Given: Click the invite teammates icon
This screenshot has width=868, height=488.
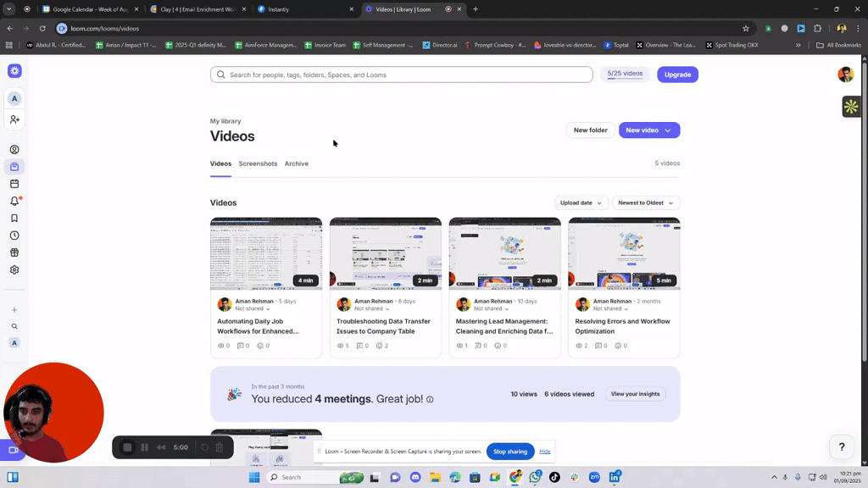Looking at the screenshot, I should [x=14, y=119].
